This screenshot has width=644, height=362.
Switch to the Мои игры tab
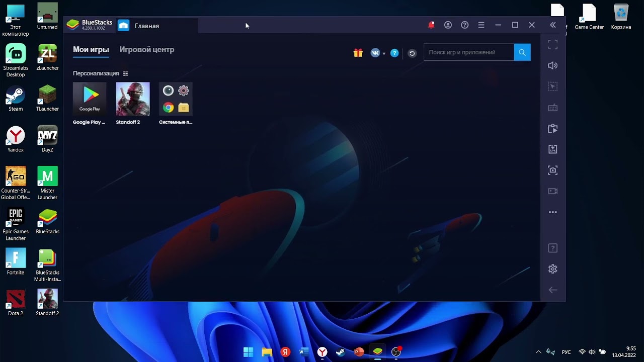[91, 50]
